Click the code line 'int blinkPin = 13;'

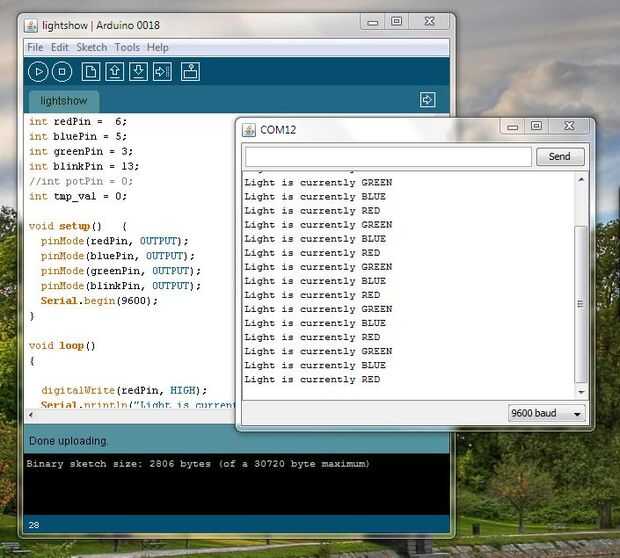(84, 166)
